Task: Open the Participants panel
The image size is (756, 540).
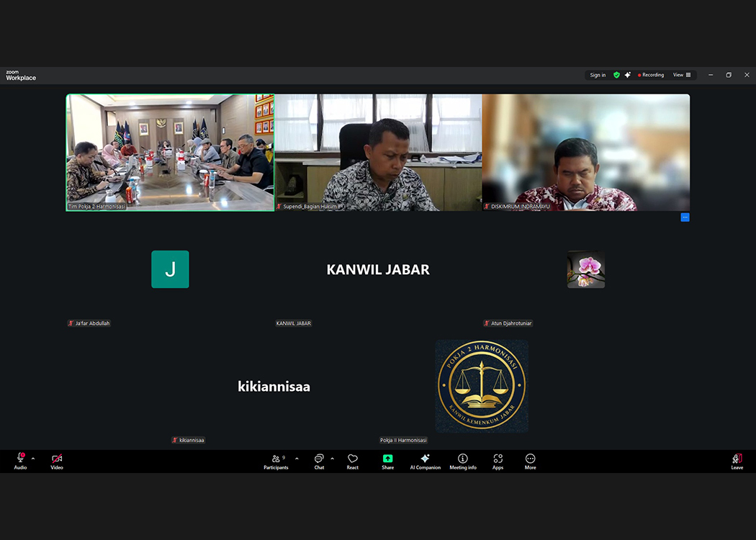Action: 276,462
